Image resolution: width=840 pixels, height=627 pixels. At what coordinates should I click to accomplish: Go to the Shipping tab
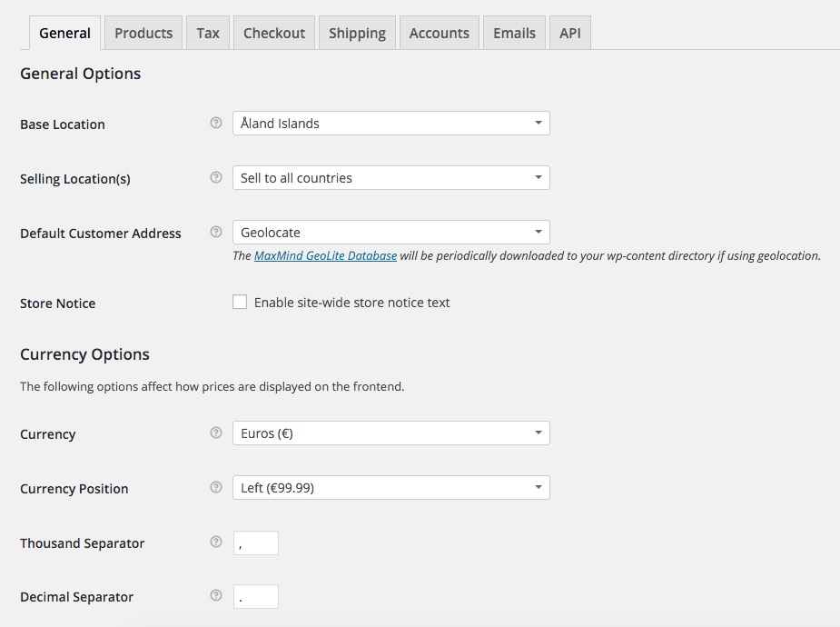click(x=357, y=34)
